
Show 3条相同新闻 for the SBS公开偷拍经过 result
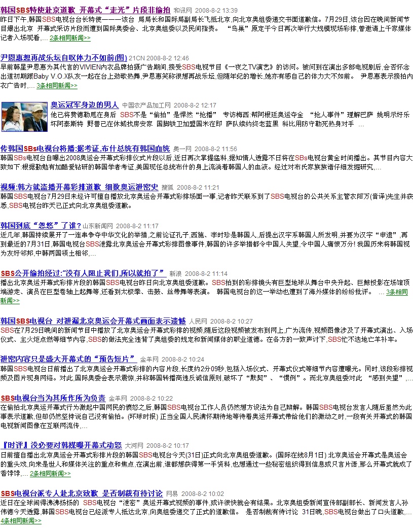tap(397, 292)
